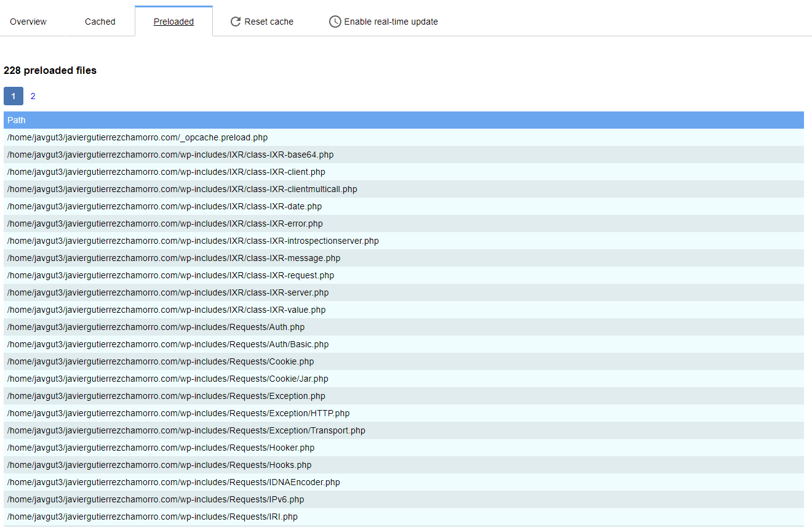The image size is (812, 527).
Task: Select page 1 of the file list
Action: [13, 96]
